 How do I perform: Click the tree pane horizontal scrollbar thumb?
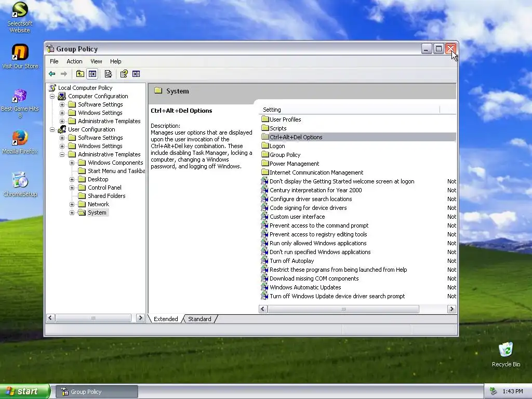point(94,318)
